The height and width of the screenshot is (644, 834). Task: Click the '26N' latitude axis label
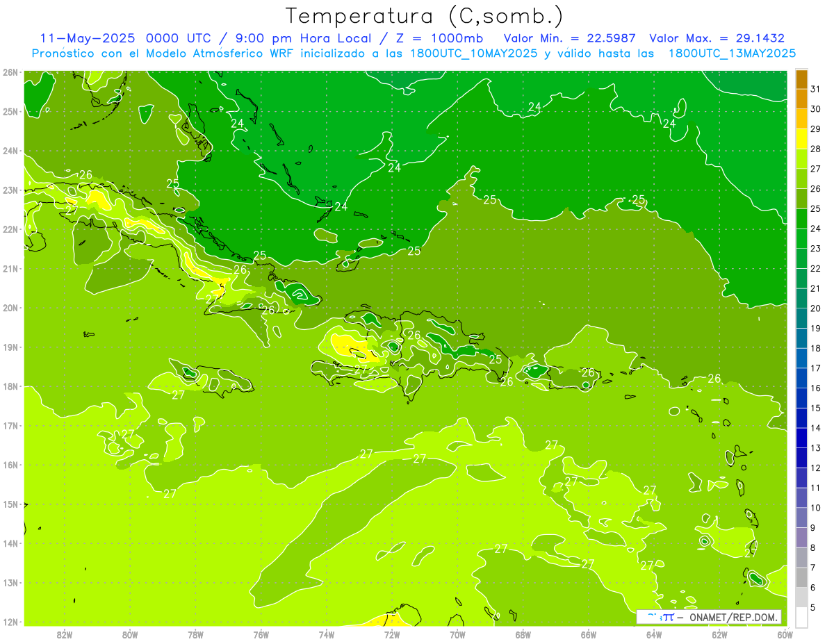click(10, 72)
